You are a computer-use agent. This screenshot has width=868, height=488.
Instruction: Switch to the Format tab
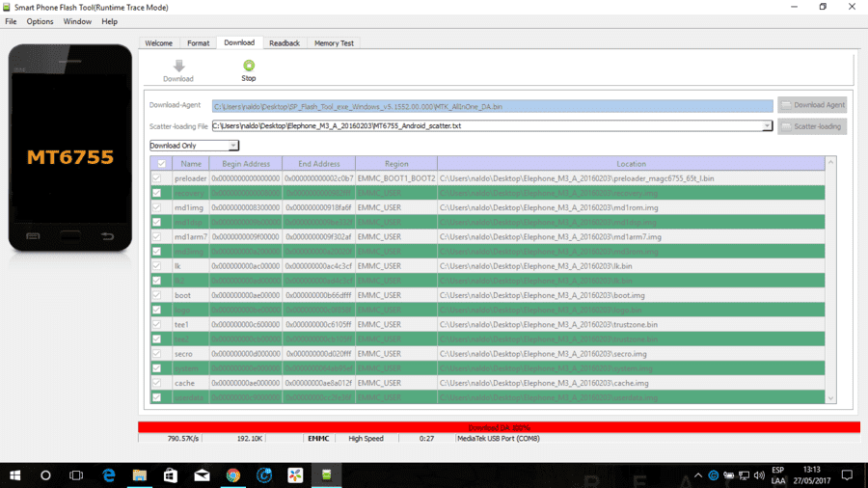pos(198,43)
